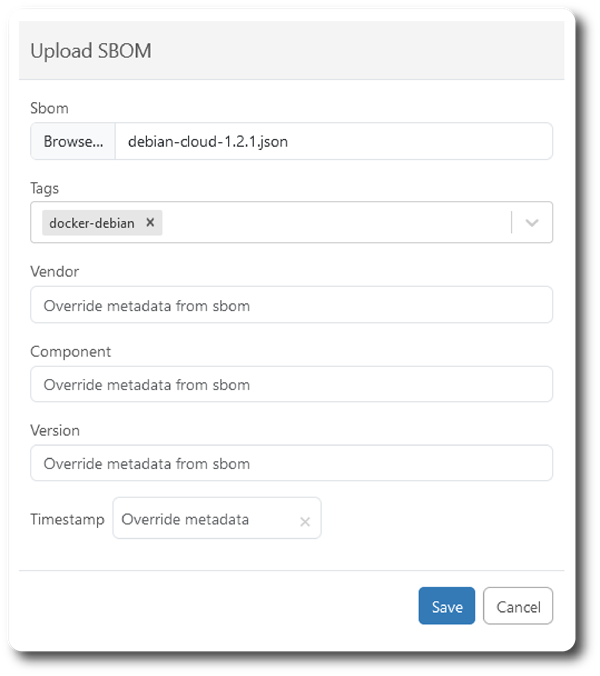This screenshot has height=676, width=600.
Task: Clear the Timestamp field using the x icon
Action: coord(305,522)
